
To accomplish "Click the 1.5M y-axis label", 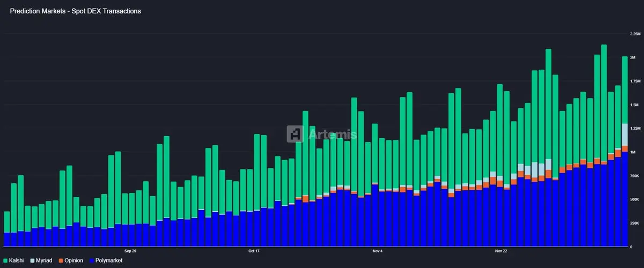I will (x=634, y=105).
